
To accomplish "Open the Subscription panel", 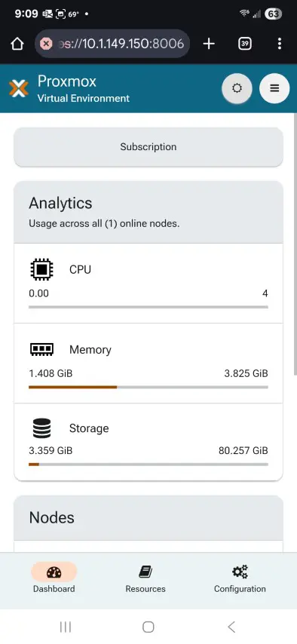I will [x=148, y=147].
